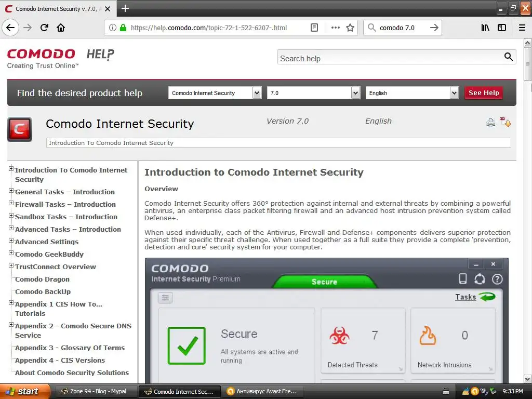Click the green Tasks arrow in CIS screenshot
The height and width of the screenshot is (399, 532).
point(487,297)
